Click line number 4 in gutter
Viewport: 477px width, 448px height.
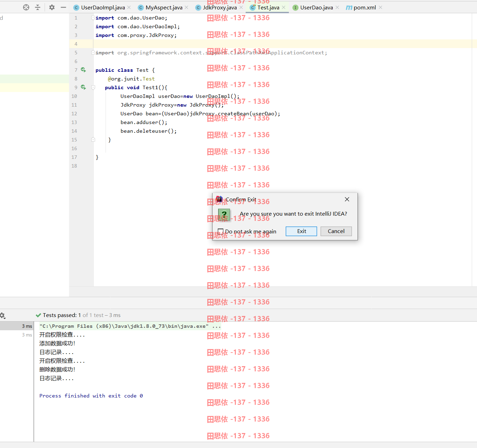click(76, 44)
